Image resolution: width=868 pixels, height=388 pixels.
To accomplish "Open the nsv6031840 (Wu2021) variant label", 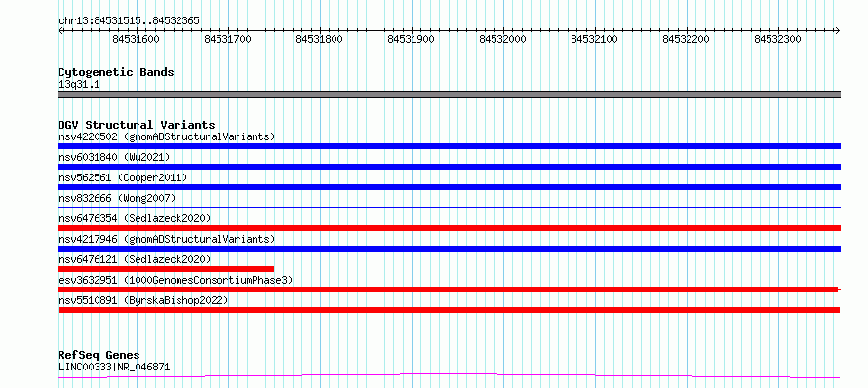I will click(x=114, y=157).
